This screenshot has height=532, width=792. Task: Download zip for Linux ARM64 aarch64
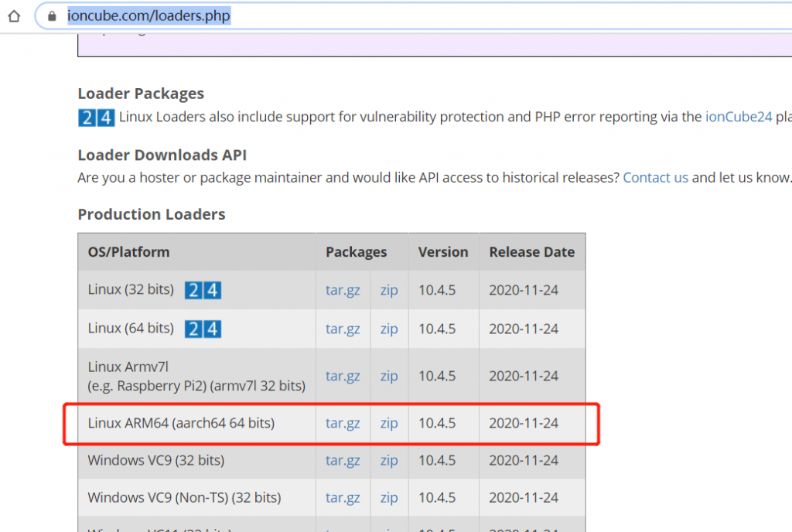point(389,423)
